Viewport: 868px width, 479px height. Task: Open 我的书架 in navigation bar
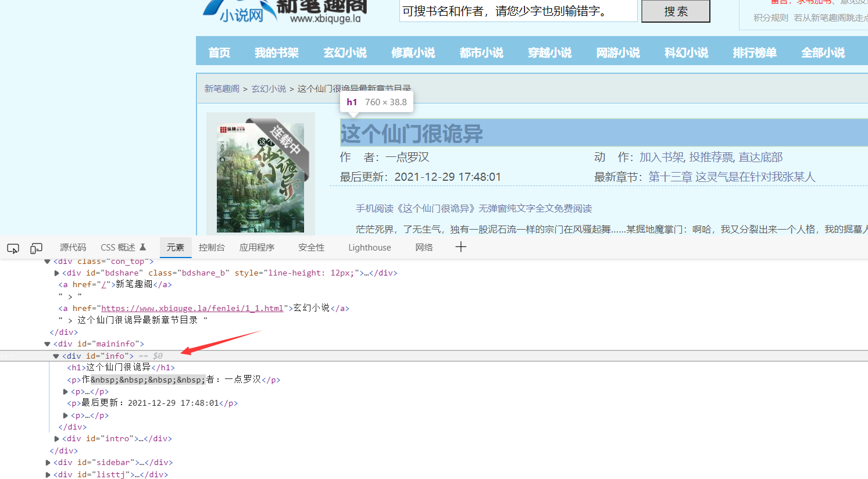tap(277, 53)
